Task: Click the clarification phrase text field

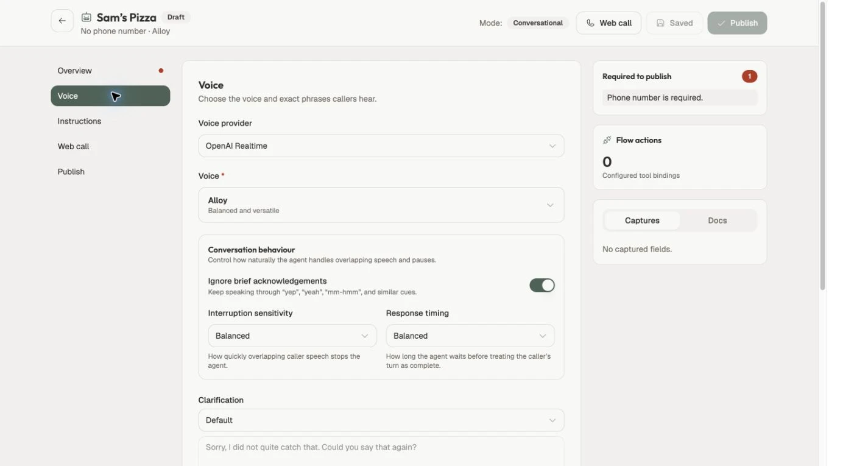Action: [x=381, y=451]
